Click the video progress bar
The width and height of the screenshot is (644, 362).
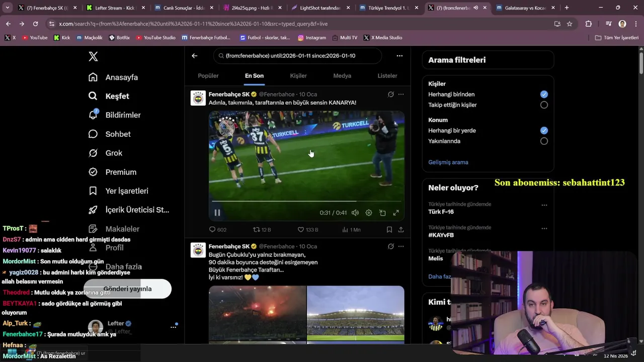(306, 201)
